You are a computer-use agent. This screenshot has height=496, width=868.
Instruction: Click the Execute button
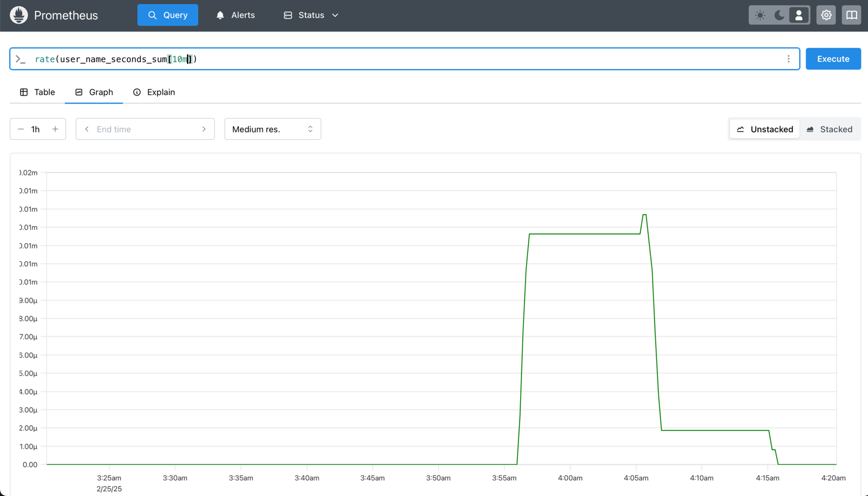pyautogui.click(x=833, y=59)
